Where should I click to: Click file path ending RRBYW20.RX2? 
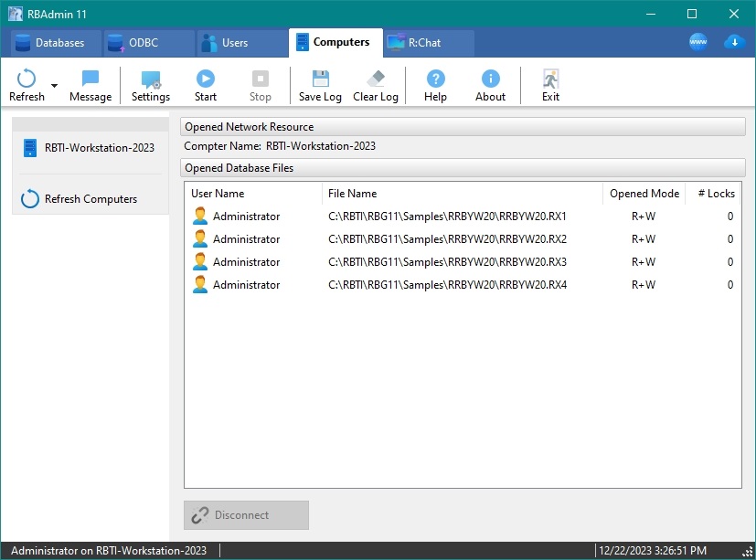tap(447, 239)
